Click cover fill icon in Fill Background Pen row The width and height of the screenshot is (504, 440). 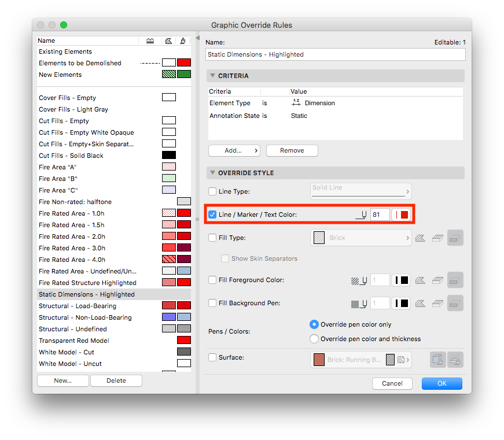pos(437,304)
